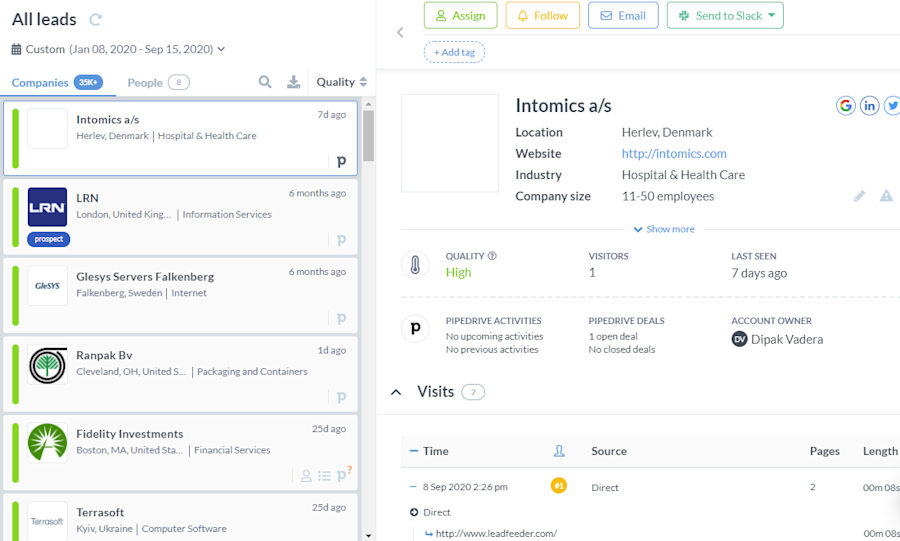This screenshot has height=541, width=900.
Task: Click calendar icon next to Custom date
Action: tap(17, 49)
